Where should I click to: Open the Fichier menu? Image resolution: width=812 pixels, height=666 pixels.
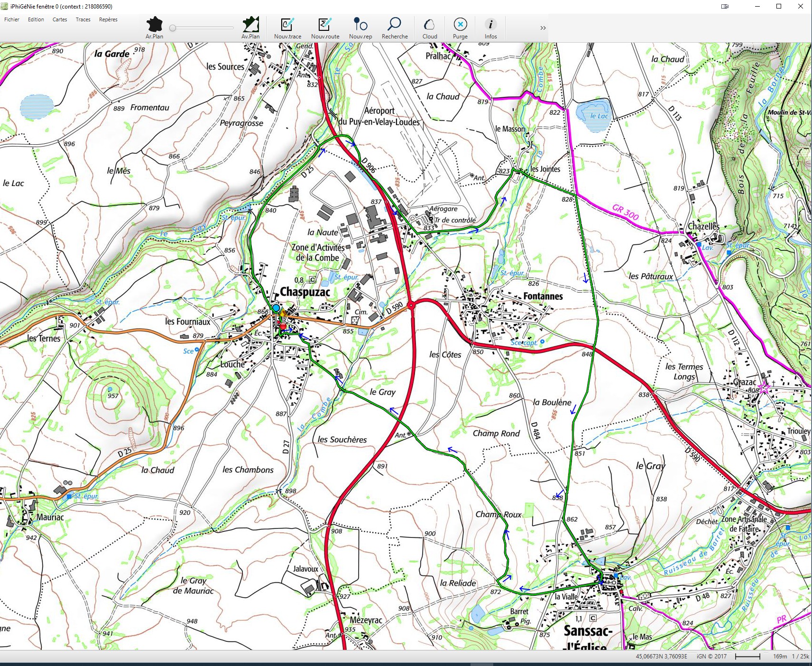point(12,19)
